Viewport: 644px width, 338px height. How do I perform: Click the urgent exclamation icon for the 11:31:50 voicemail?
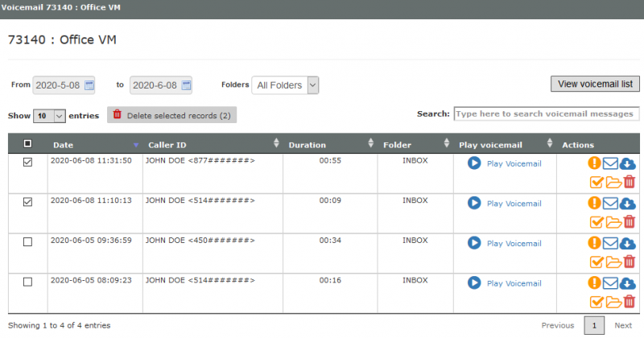coord(594,163)
